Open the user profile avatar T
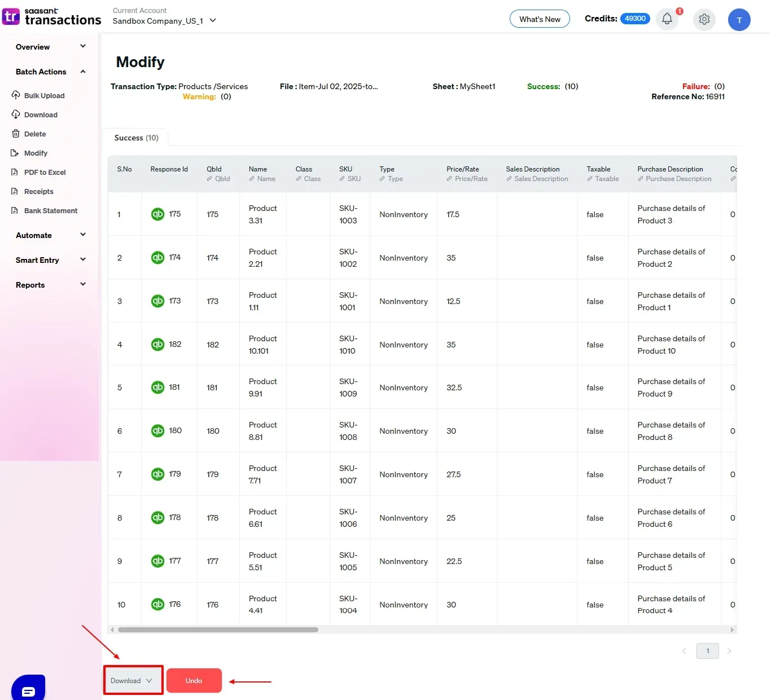This screenshot has width=771, height=700. point(739,20)
